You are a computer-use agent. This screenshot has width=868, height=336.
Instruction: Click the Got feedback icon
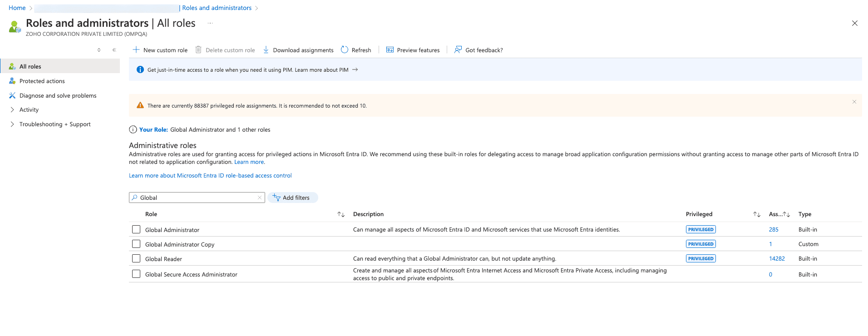tap(458, 50)
